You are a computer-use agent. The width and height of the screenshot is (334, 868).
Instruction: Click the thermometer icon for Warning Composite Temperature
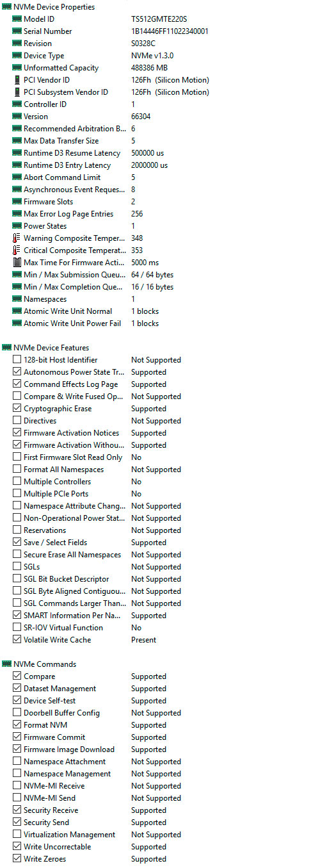coord(17,238)
